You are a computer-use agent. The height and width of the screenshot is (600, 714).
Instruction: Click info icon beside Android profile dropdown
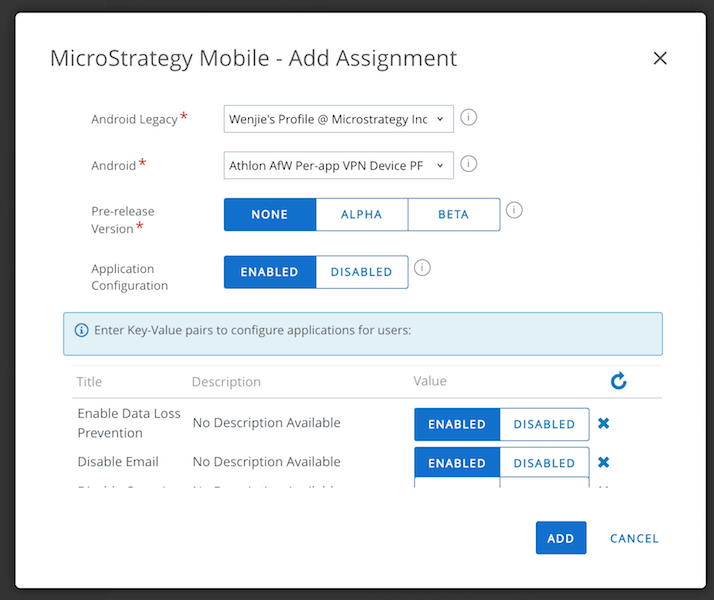point(468,164)
